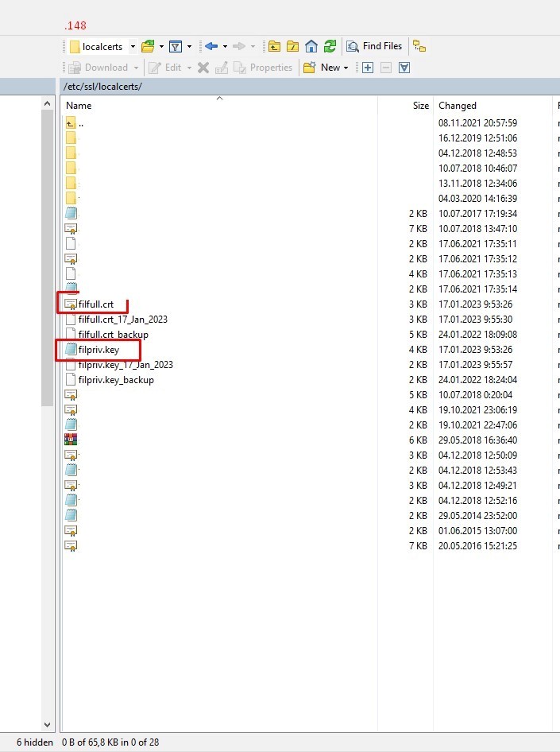Click folder icon changed 16.12.2019 12:51:06
The width and height of the screenshot is (560, 752).
[71, 138]
